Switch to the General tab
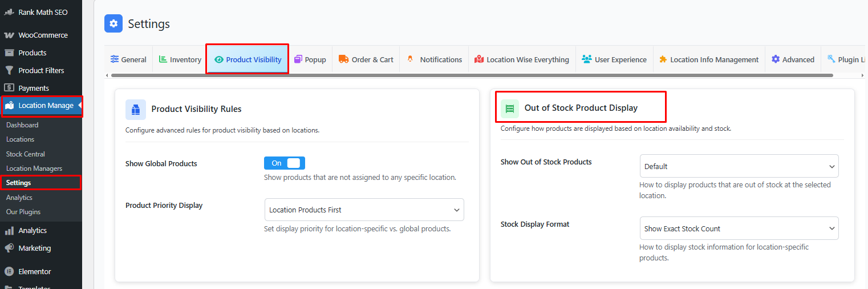 click(128, 59)
